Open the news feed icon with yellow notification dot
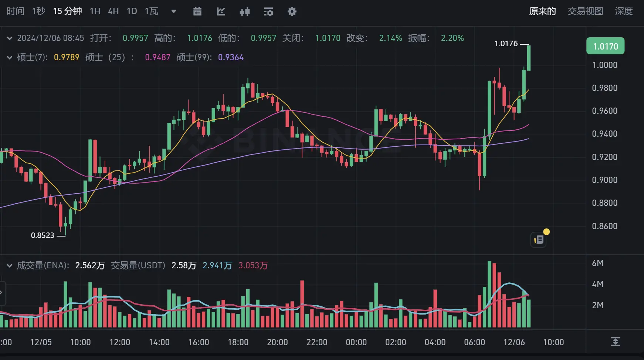The width and height of the screenshot is (644, 360). 539,239
